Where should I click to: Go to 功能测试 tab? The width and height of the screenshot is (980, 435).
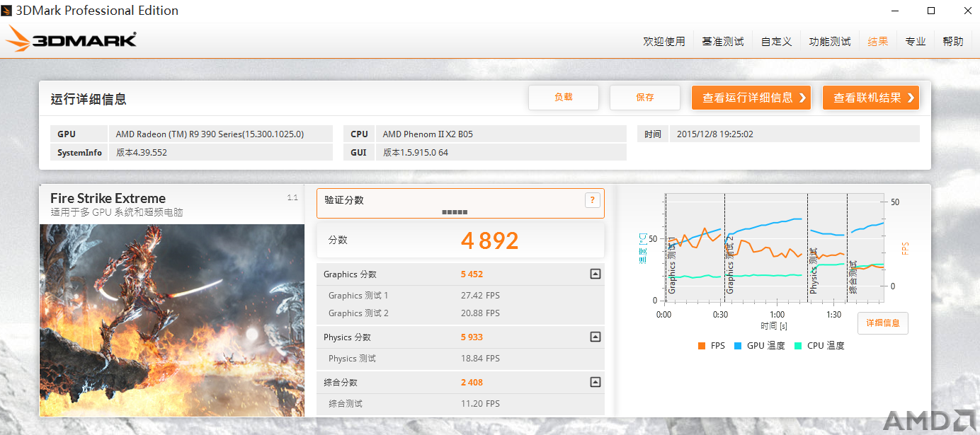(830, 42)
